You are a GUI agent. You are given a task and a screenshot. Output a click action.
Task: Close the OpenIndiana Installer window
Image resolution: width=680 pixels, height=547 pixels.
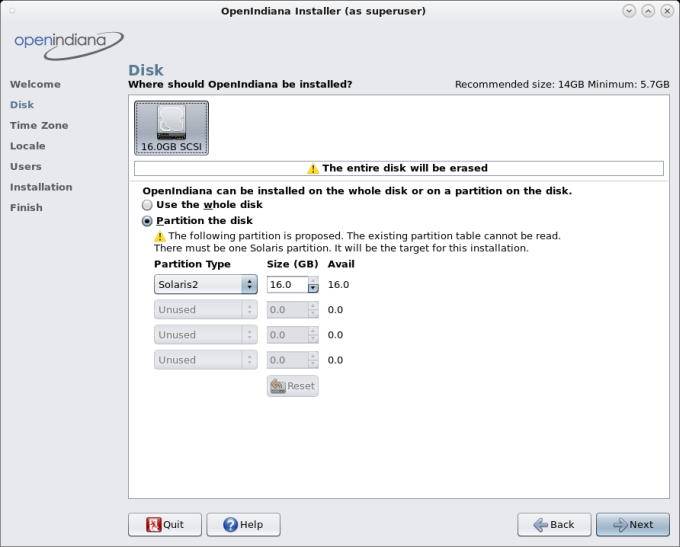pos(667,11)
